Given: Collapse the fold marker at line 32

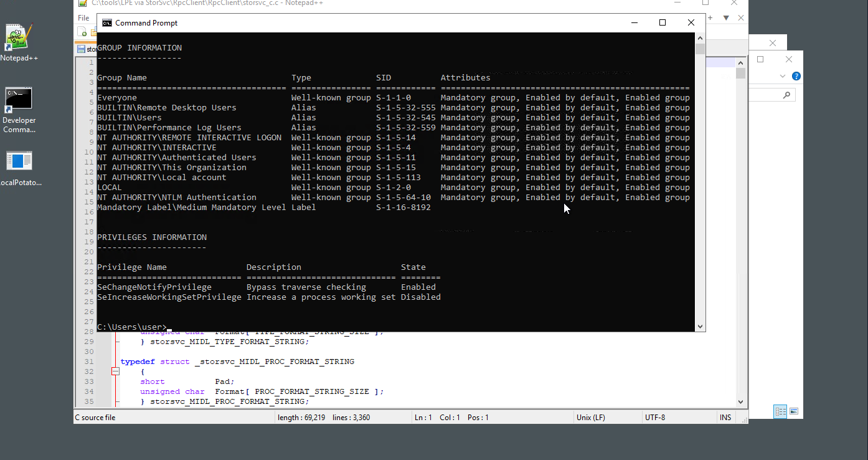Looking at the screenshot, I should point(115,371).
